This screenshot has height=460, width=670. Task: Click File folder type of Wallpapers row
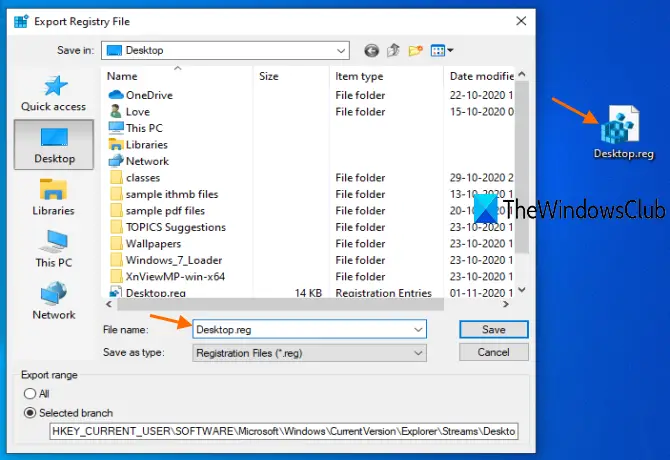[360, 243]
